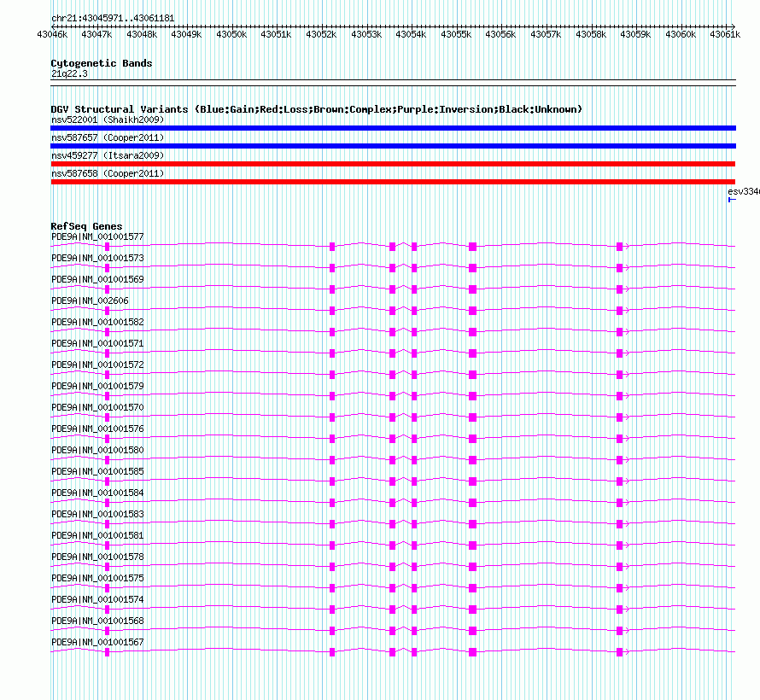Select transcript PDE9A|NM_001001576
The width and height of the screenshot is (760, 700).
pos(97,429)
